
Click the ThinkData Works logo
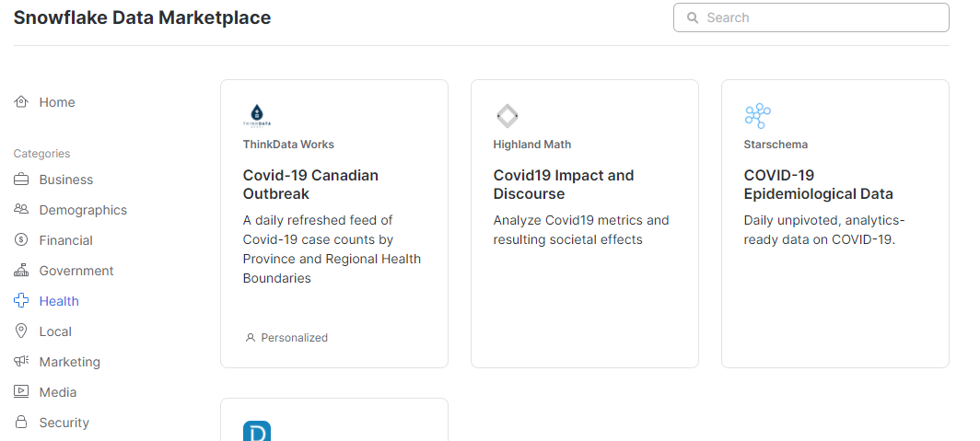(257, 116)
